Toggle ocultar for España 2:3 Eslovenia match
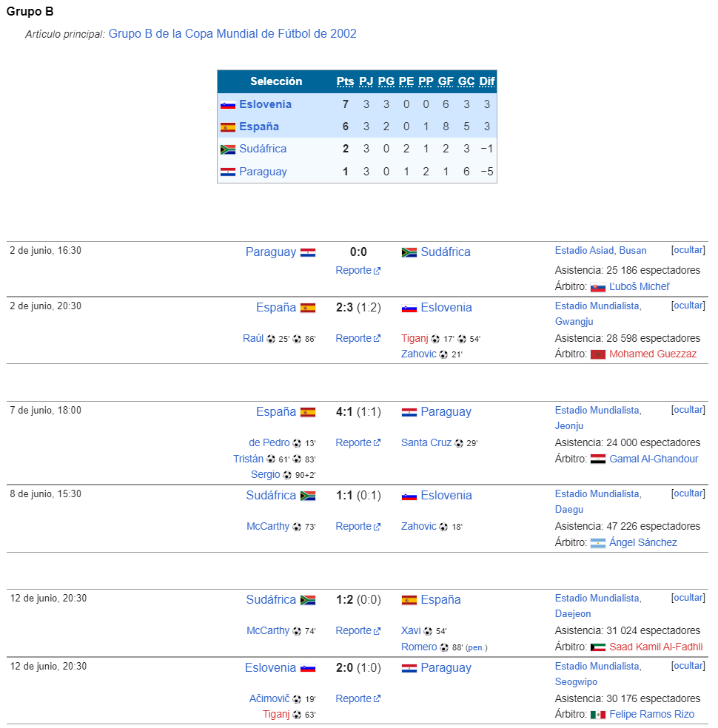718x728 pixels. coord(688,306)
